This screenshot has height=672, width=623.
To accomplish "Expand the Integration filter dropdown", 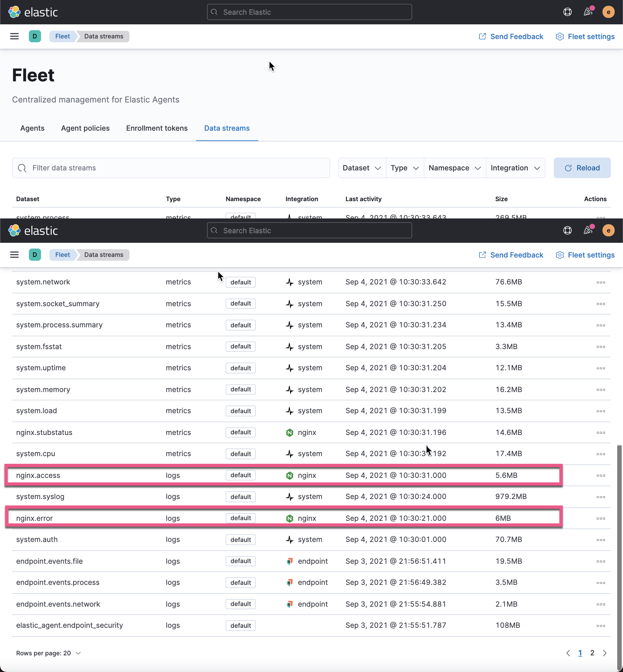I will pos(516,168).
